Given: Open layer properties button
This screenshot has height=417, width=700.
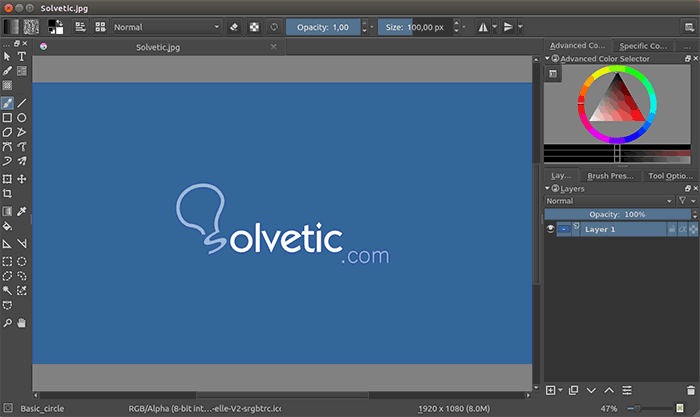Looking at the screenshot, I should click(627, 391).
